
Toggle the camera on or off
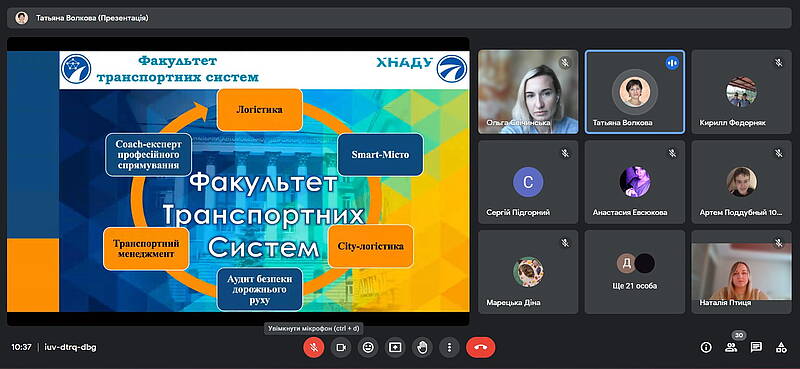[341, 348]
